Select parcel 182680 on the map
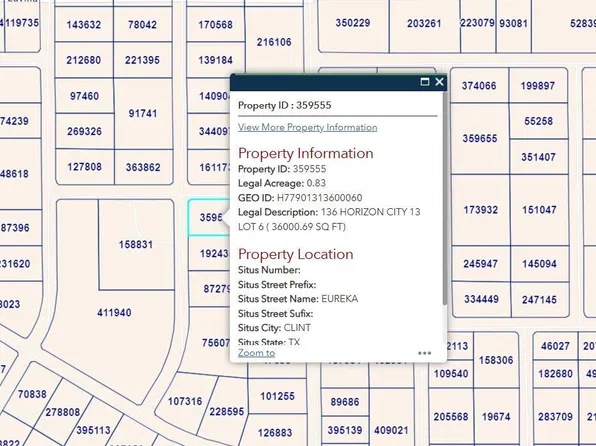This screenshot has height=446, width=596. pyautogui.click(x=555, y=374)
